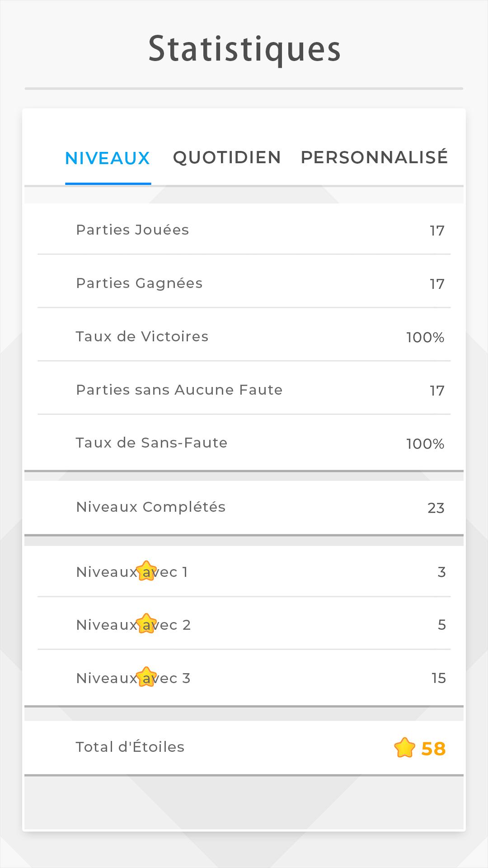Tap the gold star beside Total d'Étoiles 58
Viewport: 488px width, 868px height.
404,747
